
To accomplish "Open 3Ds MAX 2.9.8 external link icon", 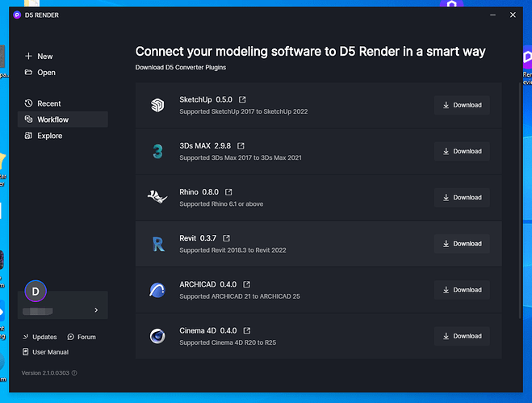I will (x=241, y=145).
